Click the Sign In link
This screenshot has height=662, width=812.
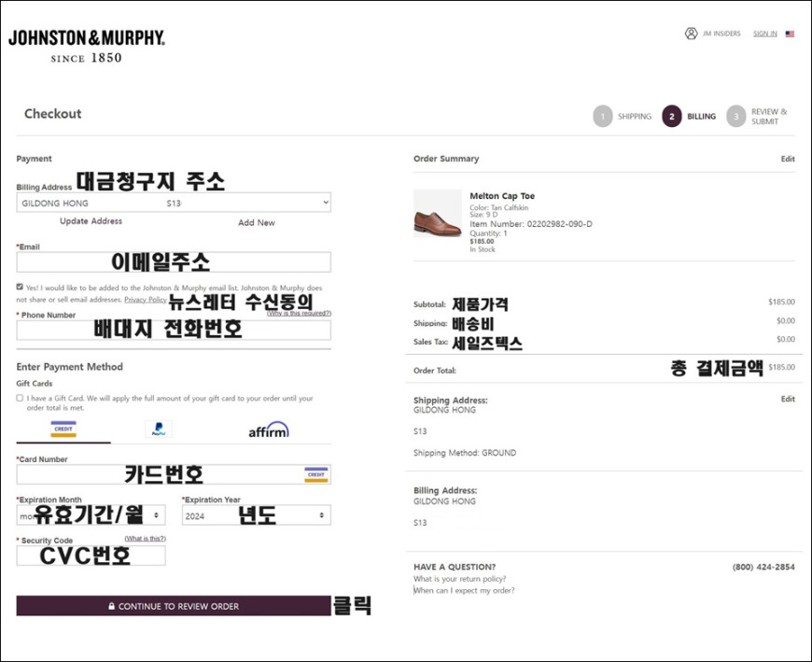click(x=765, y=34)
